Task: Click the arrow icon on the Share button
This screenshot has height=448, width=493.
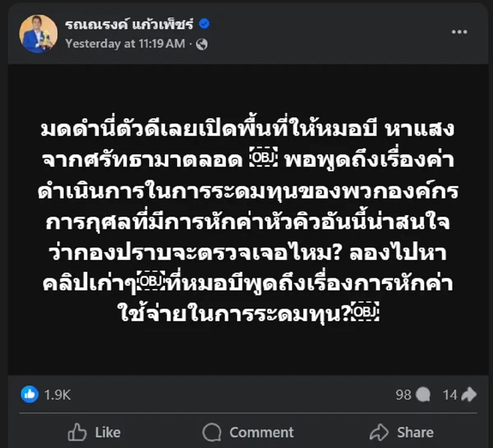Action: pos(380,432)
